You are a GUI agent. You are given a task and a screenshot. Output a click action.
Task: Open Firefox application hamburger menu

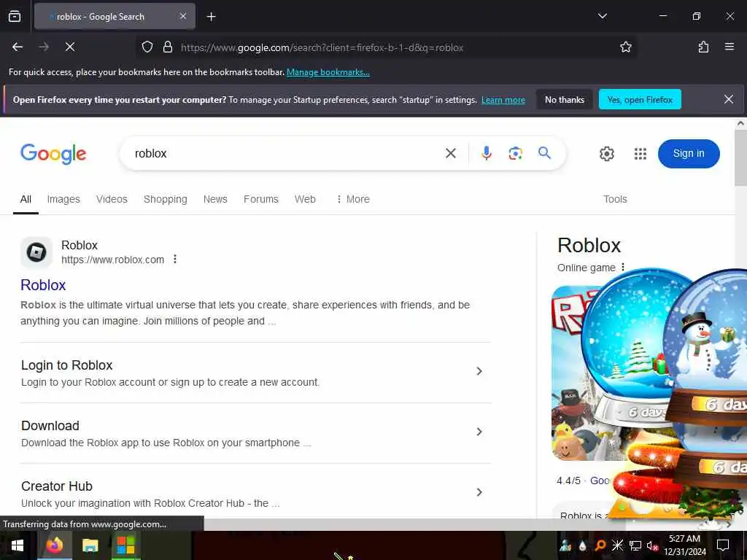tap(729, 47)
